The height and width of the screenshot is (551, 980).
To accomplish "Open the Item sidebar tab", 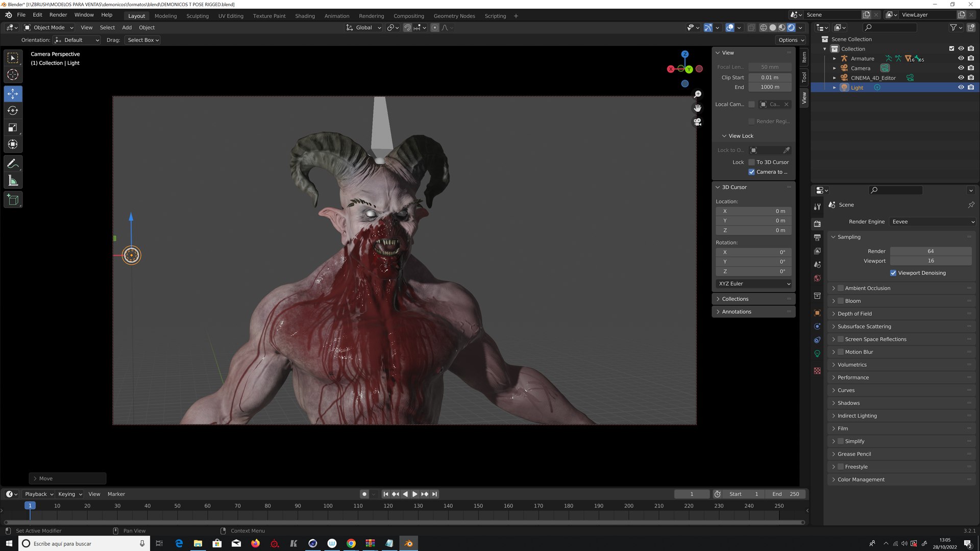I will [804, 57].
